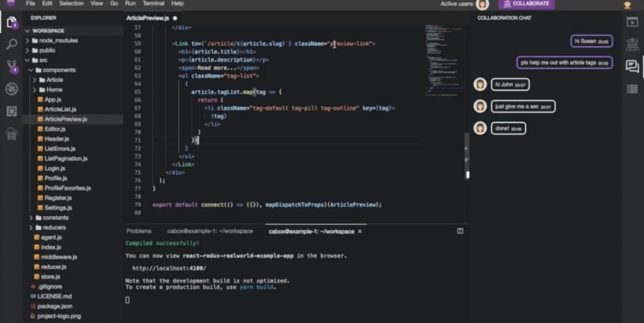Click the active user avatar in top bar

click(x=482, y=4)
